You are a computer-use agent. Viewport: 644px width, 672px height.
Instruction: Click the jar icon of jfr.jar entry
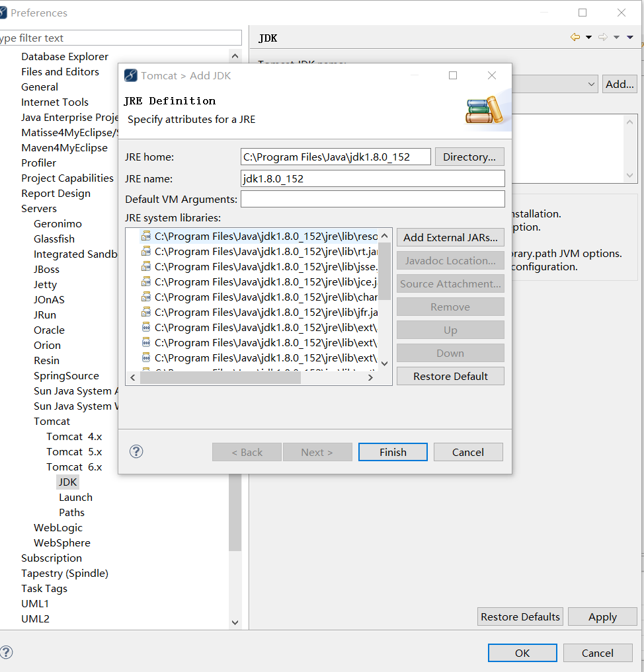146,313
